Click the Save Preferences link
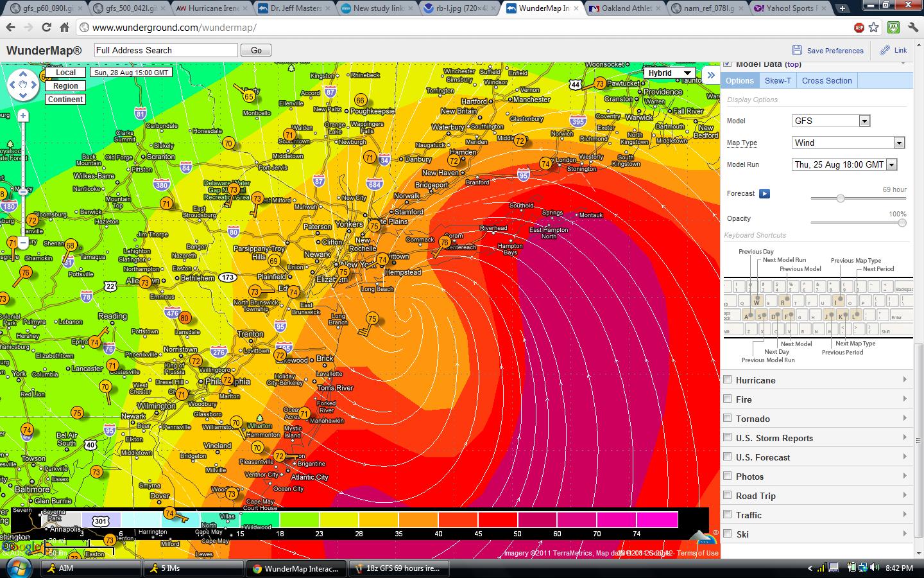Image resolution: width=924 pixels, height=578 pixels. click(x=835, y=51)
